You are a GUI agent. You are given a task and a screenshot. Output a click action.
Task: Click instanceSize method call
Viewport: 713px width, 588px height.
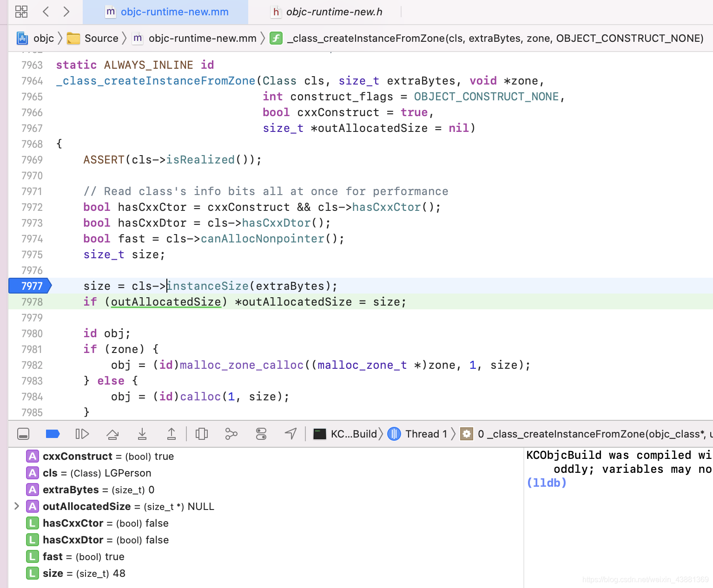[208, 286]
